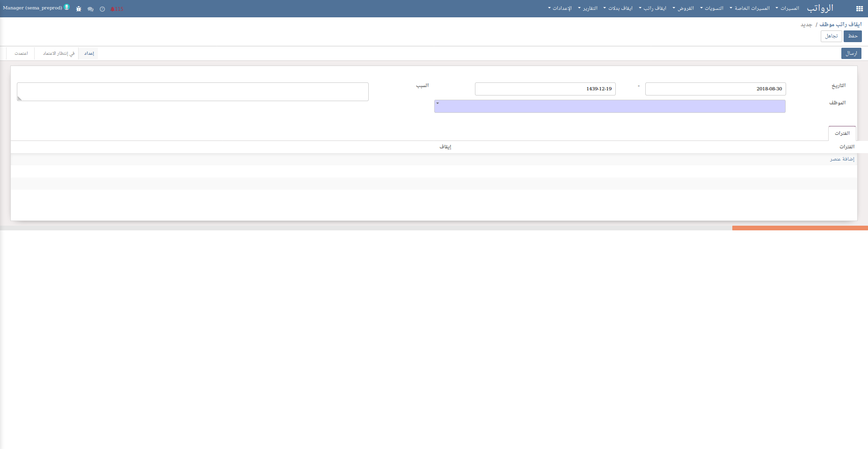Open the الموظف employee dropdown field
Image resolution: width=868 pixels, height=449 pixels.
tap(609, 106)
